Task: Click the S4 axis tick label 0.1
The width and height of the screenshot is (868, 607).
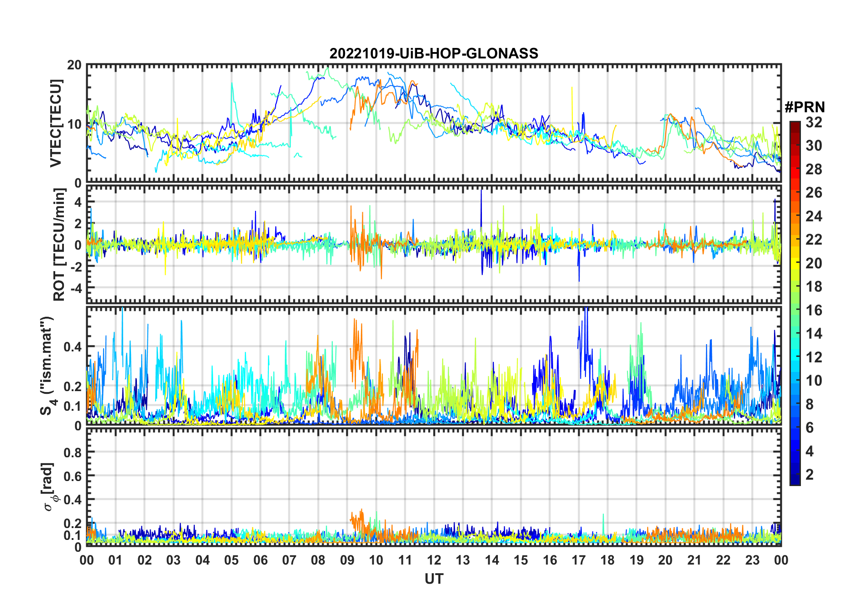Action: coord(73,406)
